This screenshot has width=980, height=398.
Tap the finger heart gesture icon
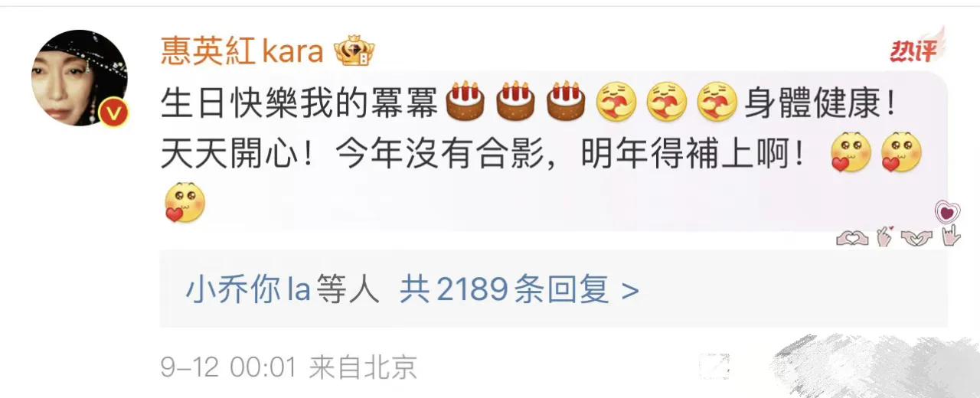pos(884,237)
